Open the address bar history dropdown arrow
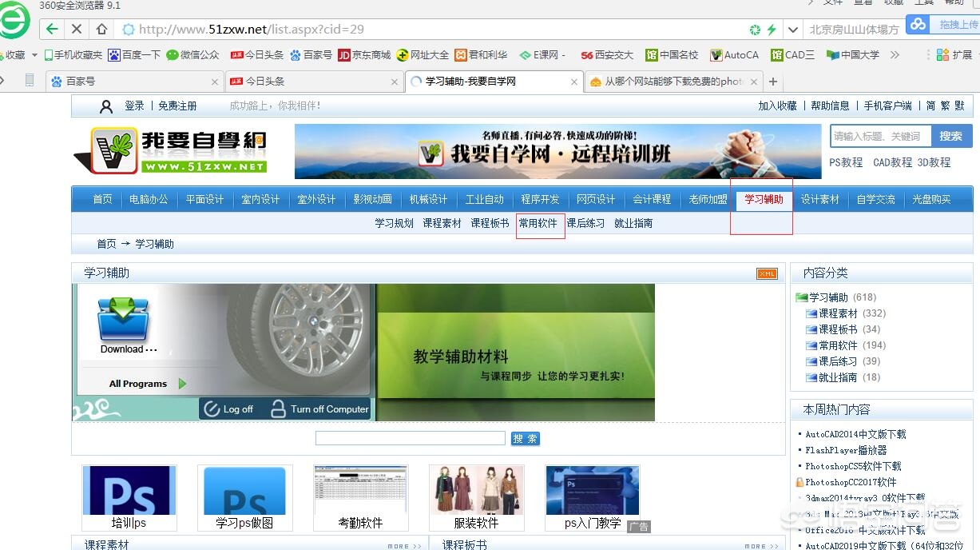980x550 pixels. click(792, 30)
